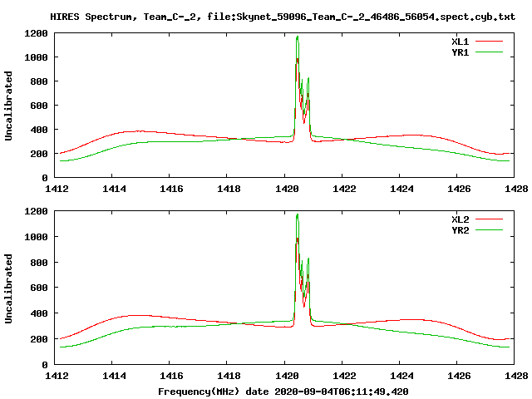This screenshot has width=532, height=399.
Task: Click the 1422 frequency tick under XL2/YR2 plot
Action: point(344,376)
